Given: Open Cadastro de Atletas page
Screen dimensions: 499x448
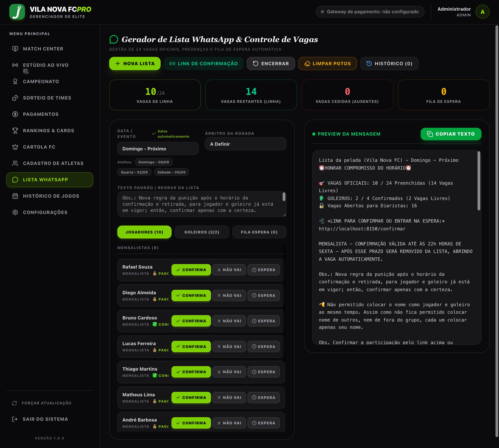Looking at the screenshot, I should click(50, 163).
